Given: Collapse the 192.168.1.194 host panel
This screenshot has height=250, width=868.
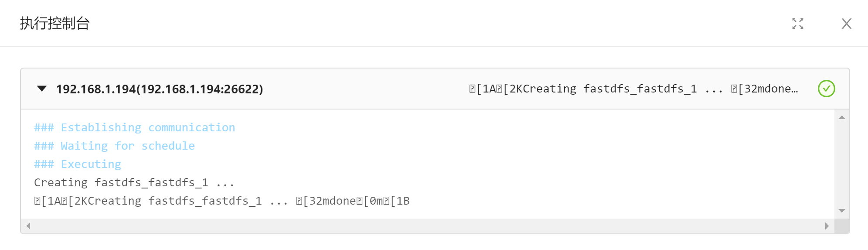Looking at the screenshot, I should 42,89.
